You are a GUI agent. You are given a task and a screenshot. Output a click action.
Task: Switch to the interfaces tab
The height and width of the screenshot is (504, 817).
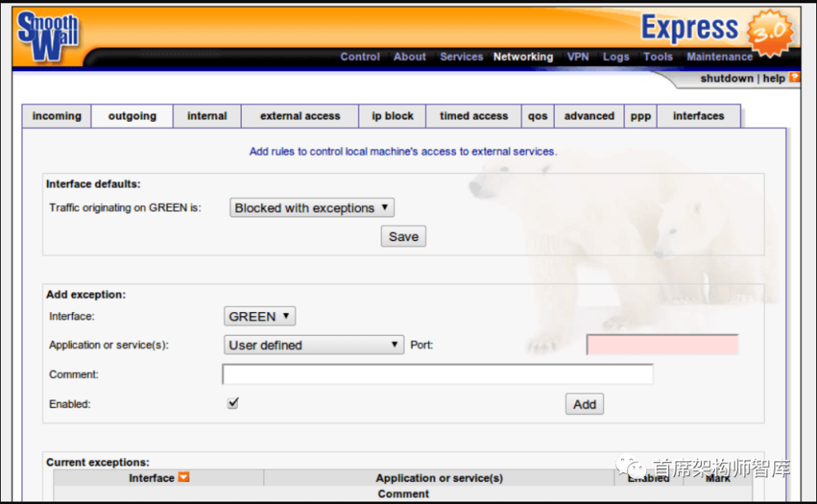click(x=699, y=116)
